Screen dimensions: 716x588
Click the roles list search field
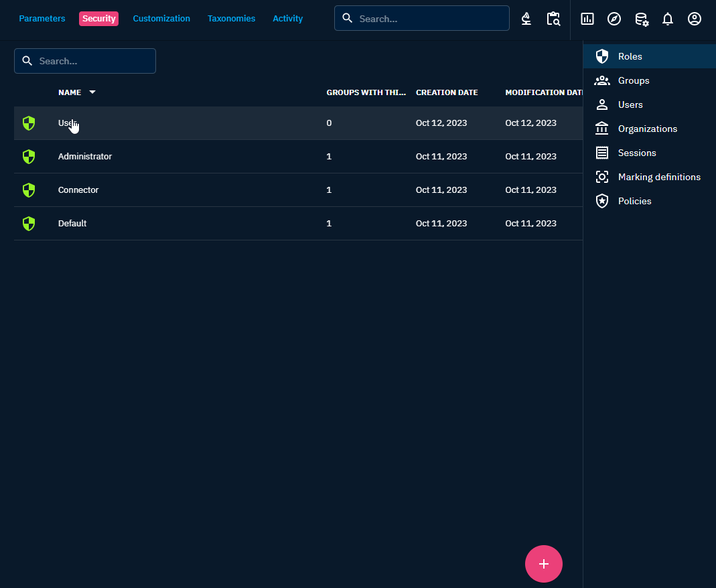click(x=85, y=61)
